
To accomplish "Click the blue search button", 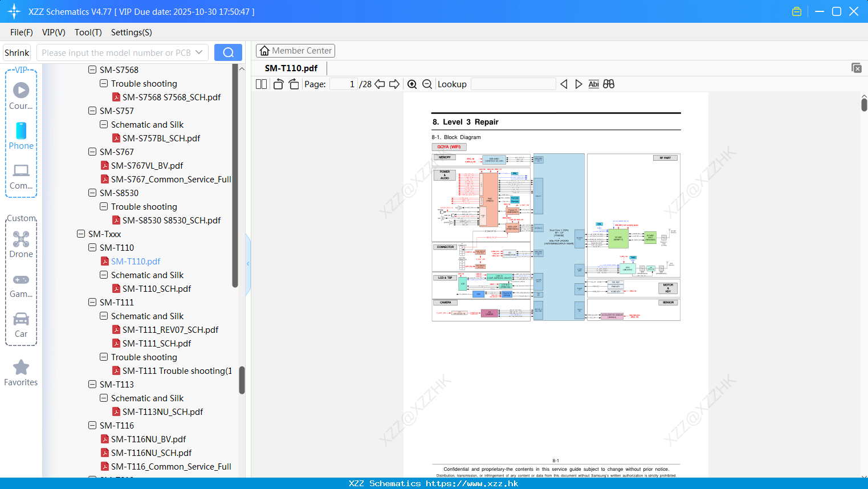I will click(228, 52).
